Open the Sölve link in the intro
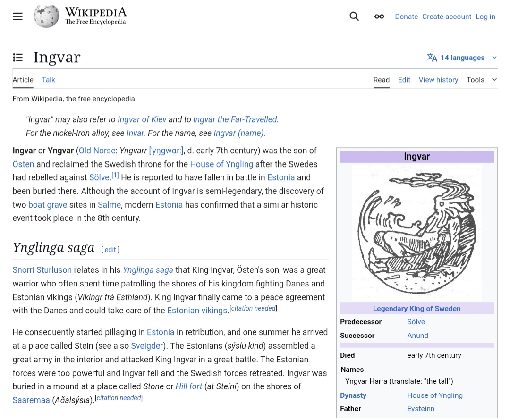 pyautogui.click(x=99, y=177)
